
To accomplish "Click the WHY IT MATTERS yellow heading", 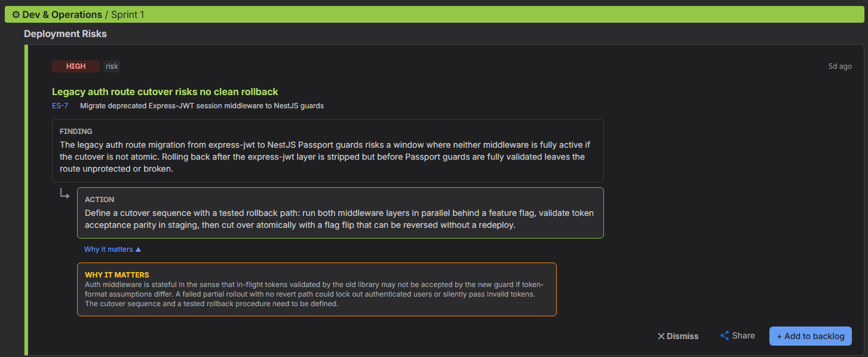I will pyautogui.click(x=117, y=275).
